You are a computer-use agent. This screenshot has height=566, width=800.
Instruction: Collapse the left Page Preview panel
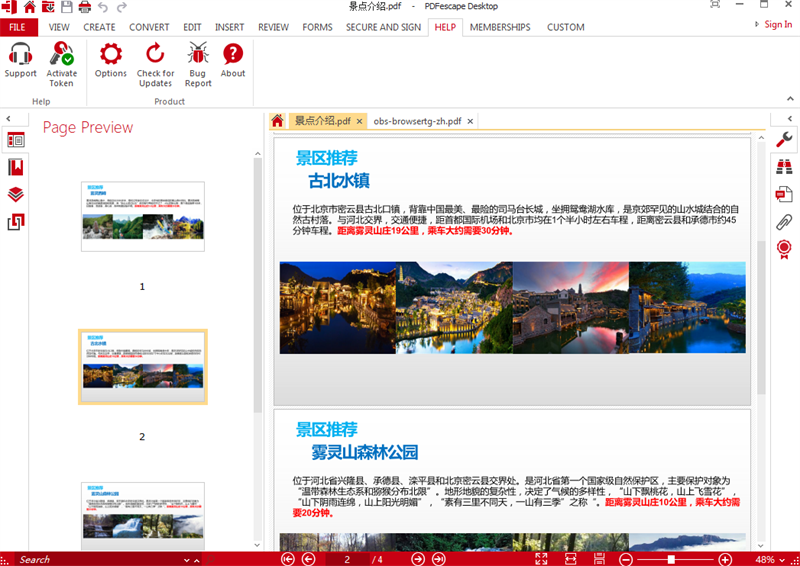pos(9,119)
